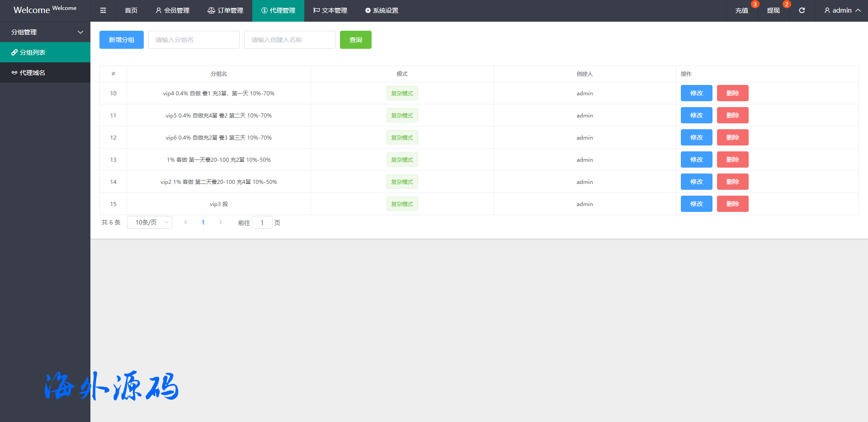
Task: Open the 充值 recharge notifications
Action: [741, 10]
